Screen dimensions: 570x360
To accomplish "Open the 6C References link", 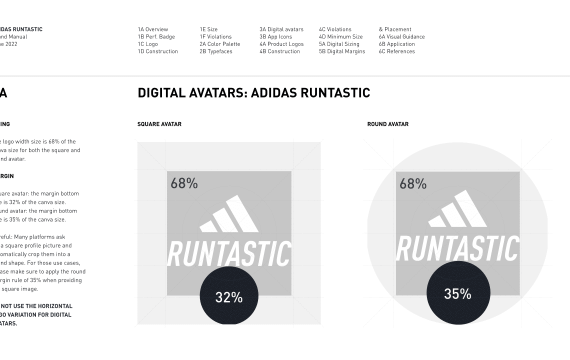I will [x=397, y=51].
